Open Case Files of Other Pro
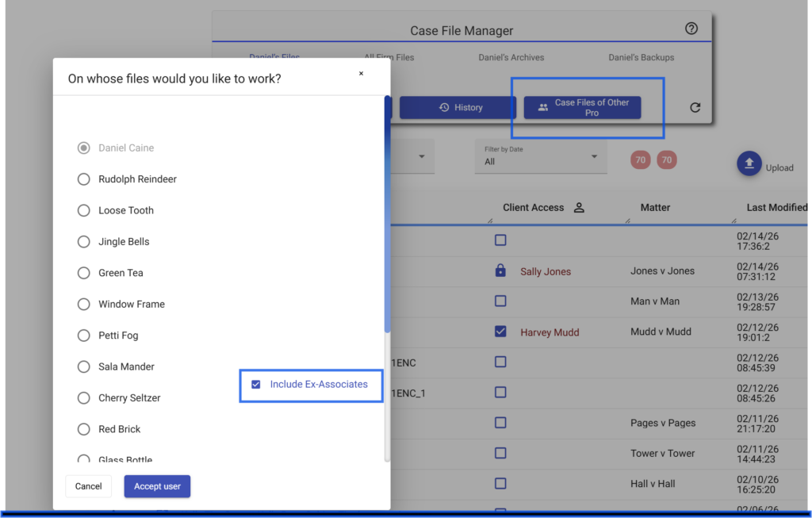This screenshot has width=812, height=518. tap(582, 108)
